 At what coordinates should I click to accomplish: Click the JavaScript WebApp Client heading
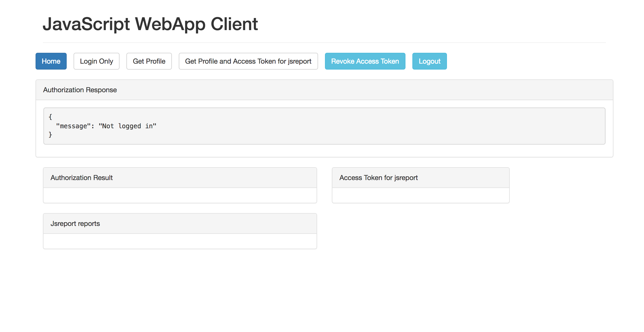click(x=150, y=24)
